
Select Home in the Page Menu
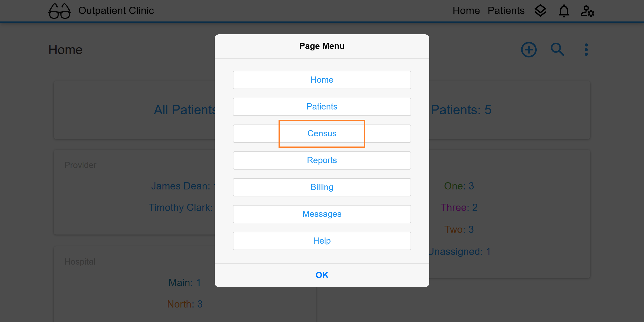[322, 80]
